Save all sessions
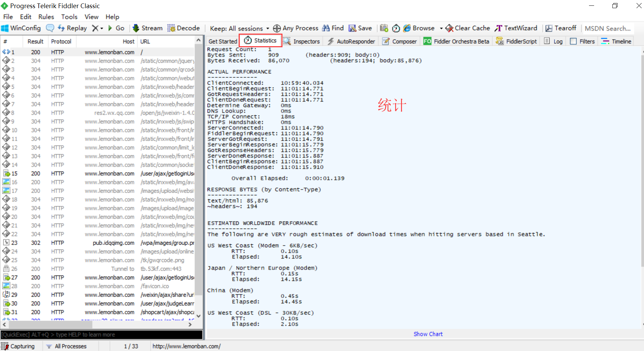The image size is (644, 351). tap(360, 28)
